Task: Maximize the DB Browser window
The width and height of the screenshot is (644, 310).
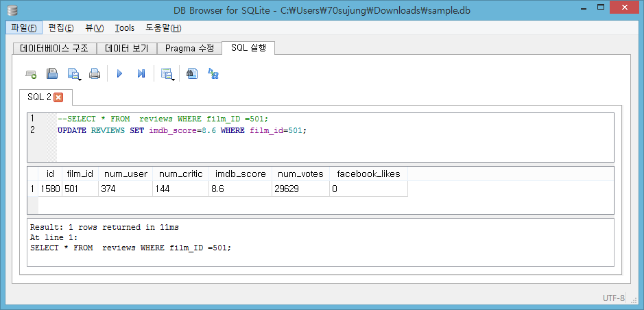Action: pos(601,8)
